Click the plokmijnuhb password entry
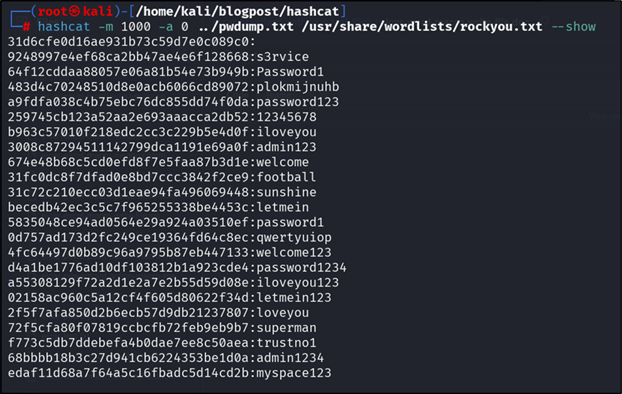622x394 pixels. (x=298, y=87)
